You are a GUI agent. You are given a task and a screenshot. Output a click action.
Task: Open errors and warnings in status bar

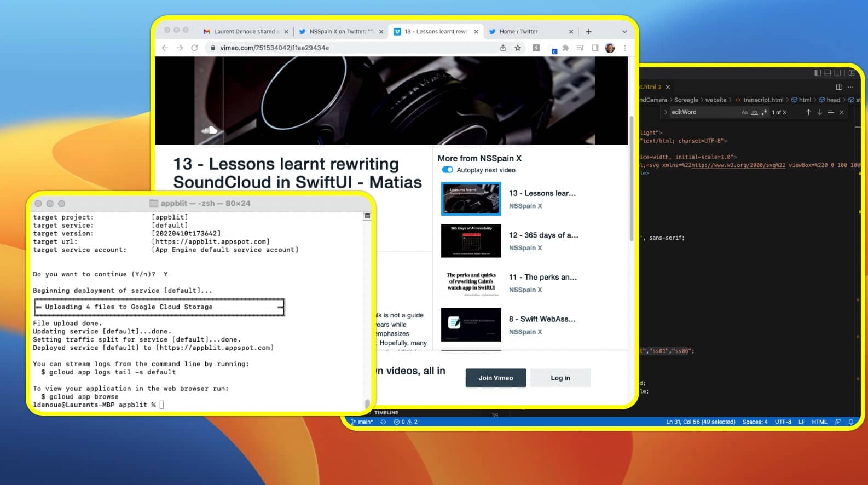[406, 422]
